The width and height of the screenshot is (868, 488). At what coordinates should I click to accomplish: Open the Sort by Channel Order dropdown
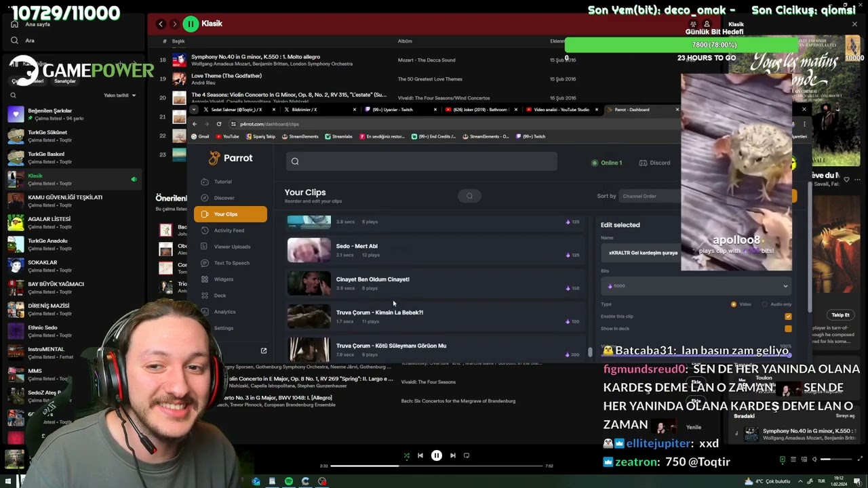click(651, 196)
